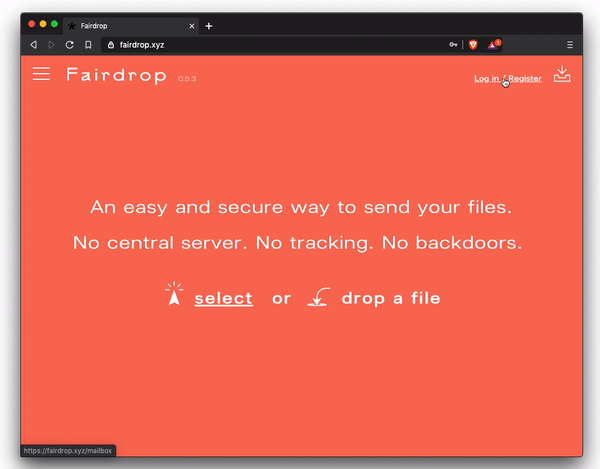Click the drop arrow icon
The height and width of the screenshot is (469, 600).
318,297
